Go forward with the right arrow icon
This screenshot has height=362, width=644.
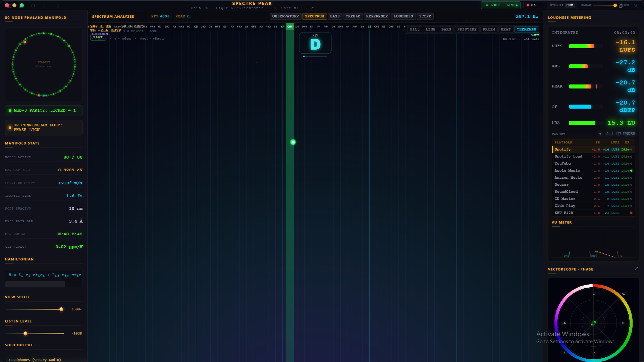coord(57,6)
